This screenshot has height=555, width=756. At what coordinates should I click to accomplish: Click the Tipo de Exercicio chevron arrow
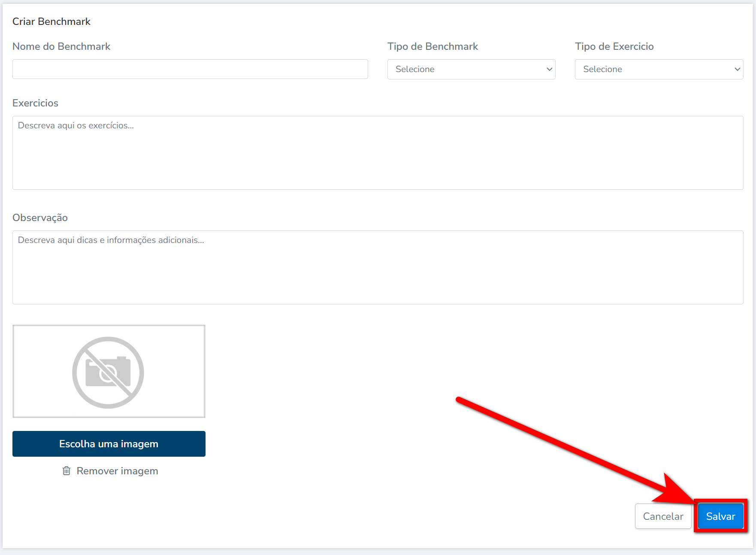[737, 69]
